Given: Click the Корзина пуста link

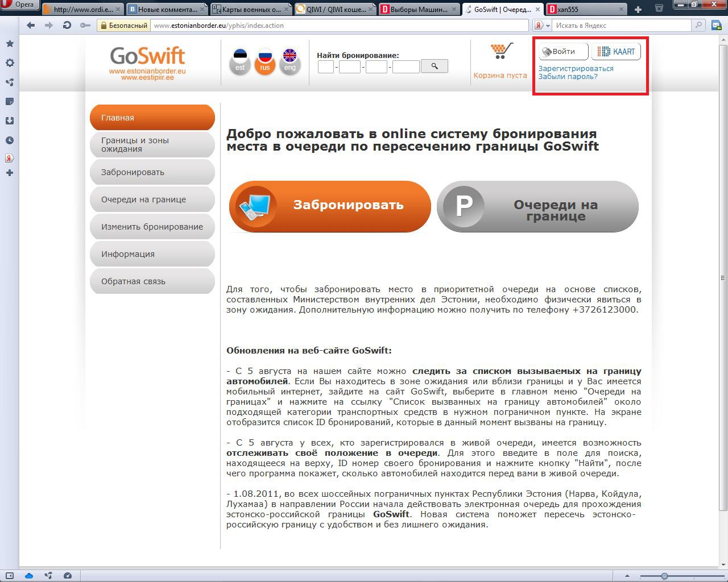Looking at the screenshot, I should click(500, 75).
